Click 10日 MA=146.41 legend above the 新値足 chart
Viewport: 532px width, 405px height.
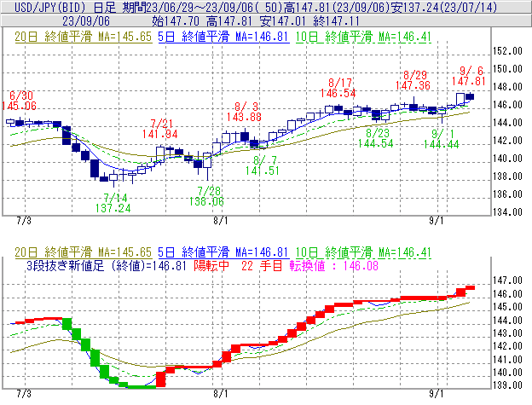(363, 252)
